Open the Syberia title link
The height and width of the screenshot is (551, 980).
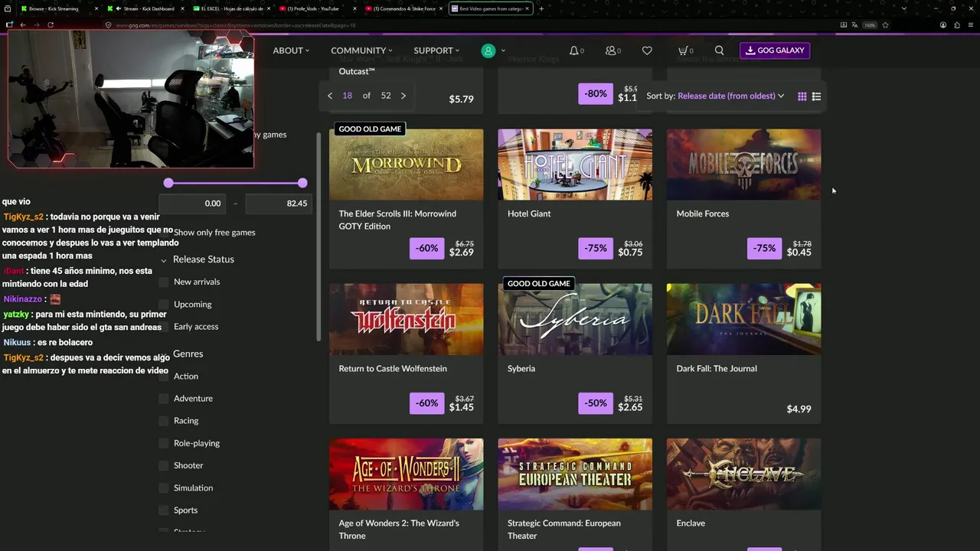coord(521,368)
